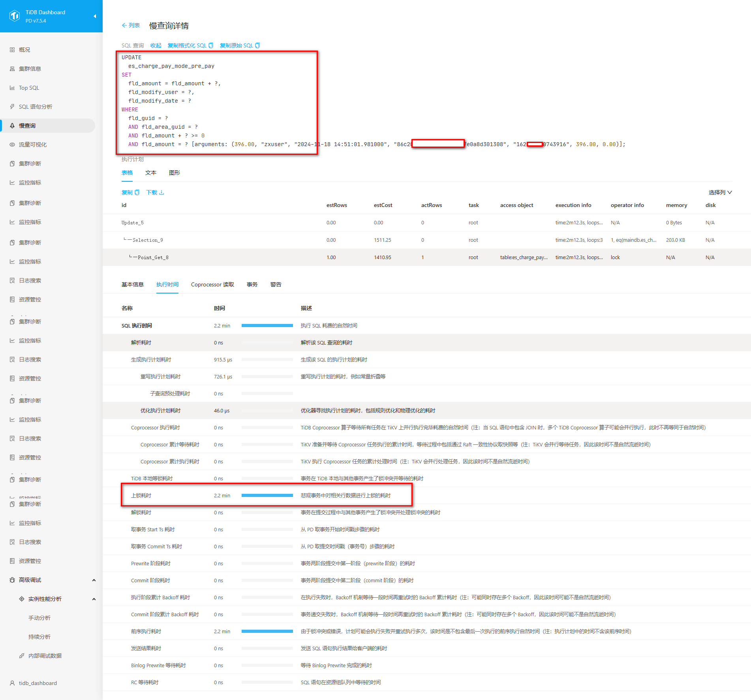The image size is (751, 700).
Task: Collapse the 实例性能分析 submenu chevron
Action: pyautogui.click(x=94, y=599)
